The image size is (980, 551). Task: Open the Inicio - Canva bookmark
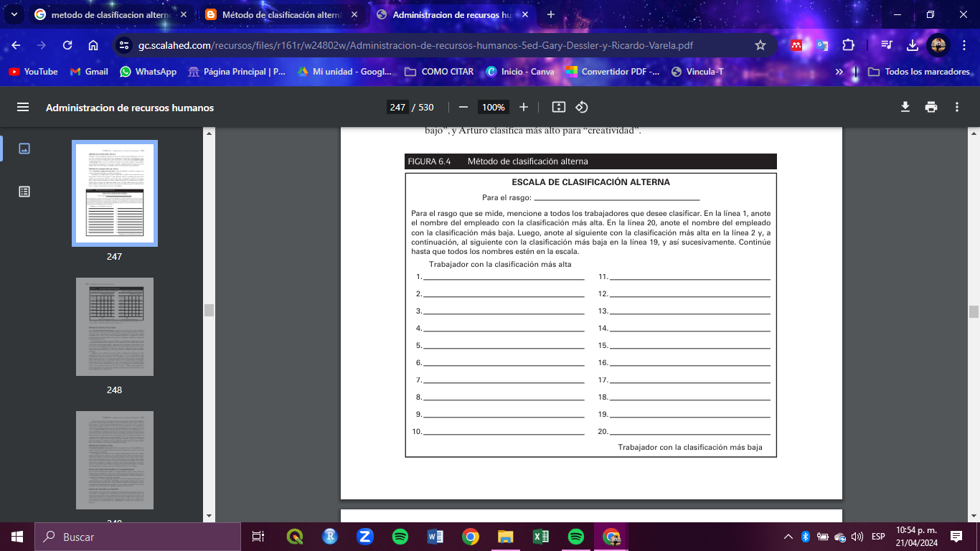[520, 72]
